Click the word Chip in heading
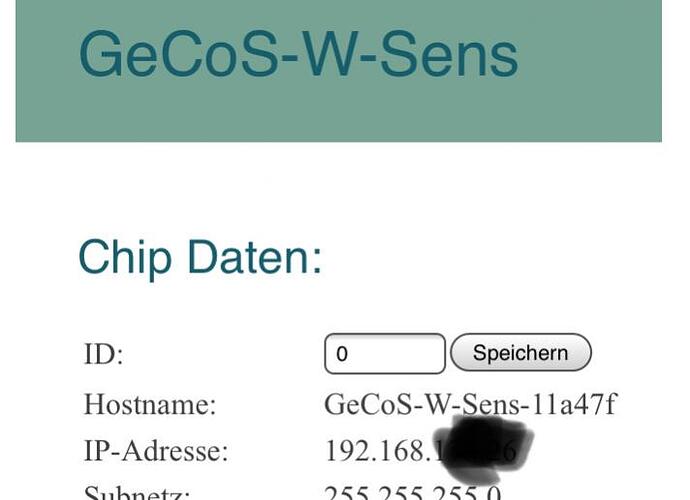Viewport: 690px width, 500px height. pos(125,259)
